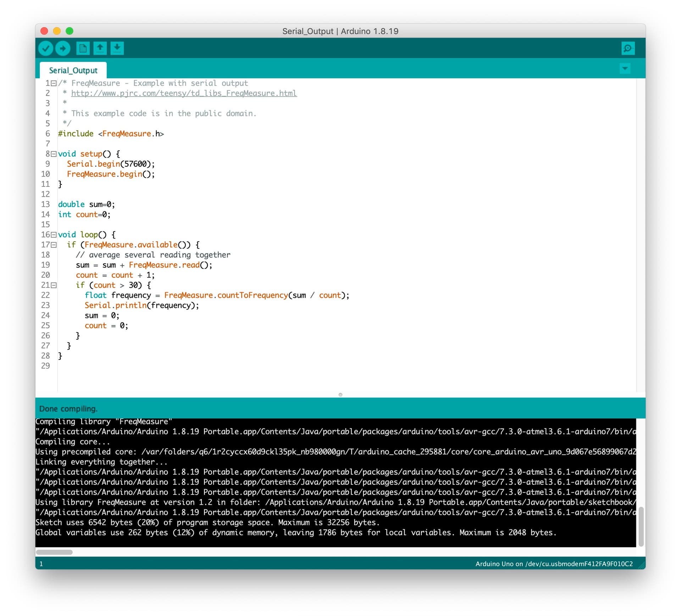Open the Serial Monitor magnifier icon

point(627,49)
